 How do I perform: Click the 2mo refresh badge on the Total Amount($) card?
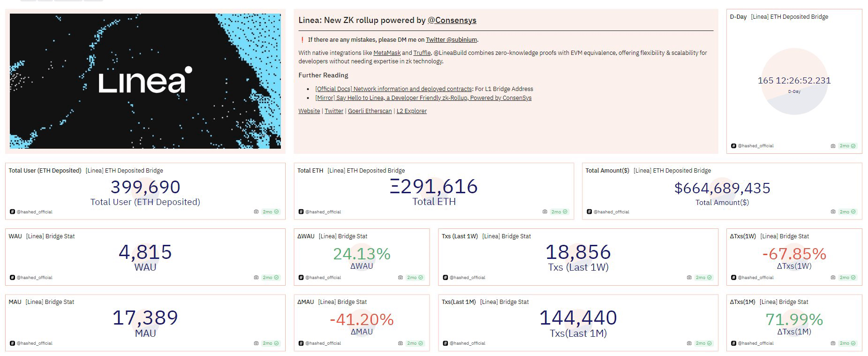point(847,212)
